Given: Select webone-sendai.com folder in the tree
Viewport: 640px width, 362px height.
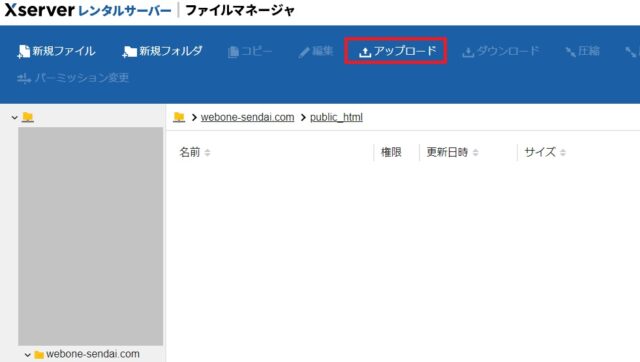Looking at the screenshot, I should pyautogui.click(x=87, y=354).
